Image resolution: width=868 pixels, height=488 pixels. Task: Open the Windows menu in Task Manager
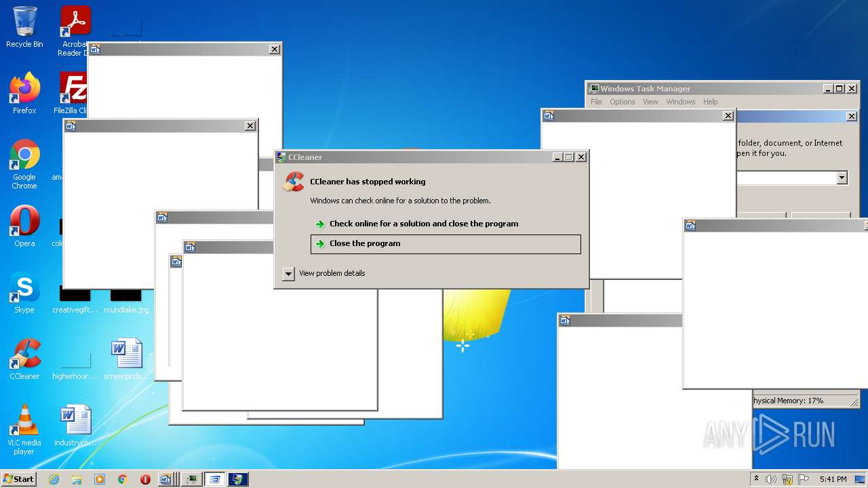click(680, 102)
